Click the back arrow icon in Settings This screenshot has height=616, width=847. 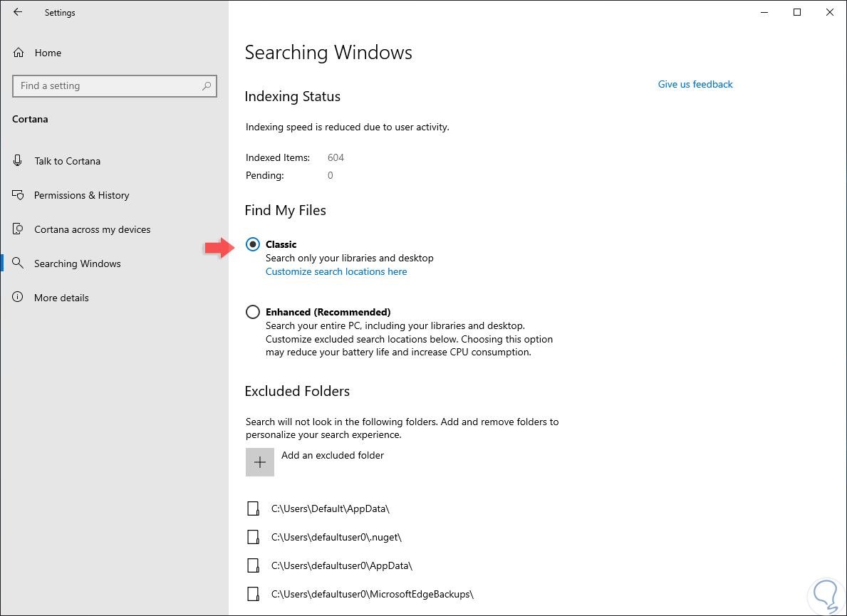coord(18,12)
